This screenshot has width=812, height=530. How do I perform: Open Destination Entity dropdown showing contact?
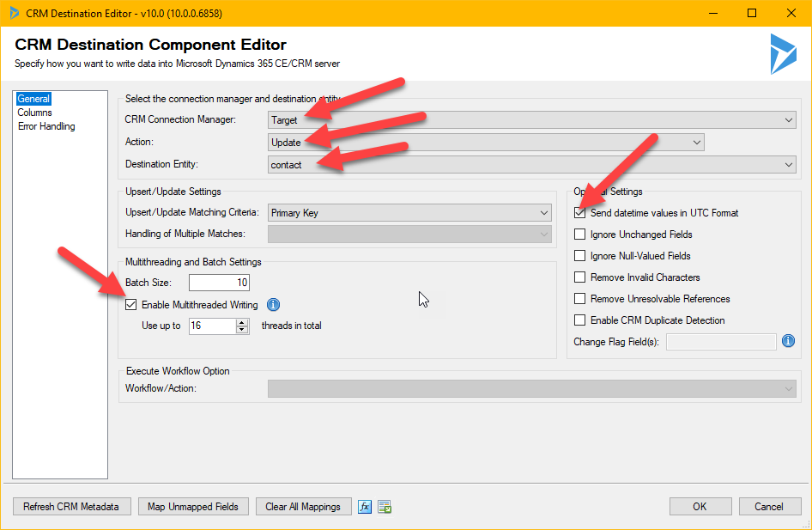[532, 165]
